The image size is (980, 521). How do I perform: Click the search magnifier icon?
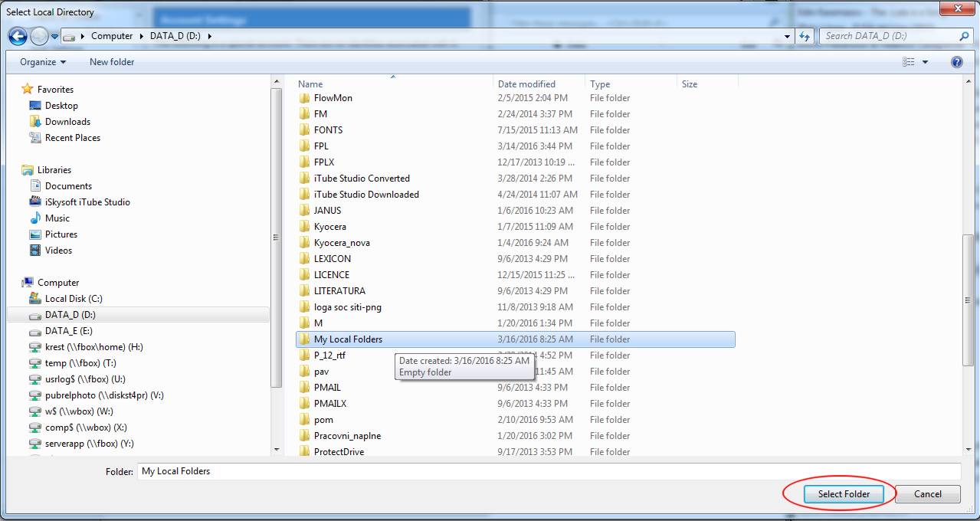point(964,36)
